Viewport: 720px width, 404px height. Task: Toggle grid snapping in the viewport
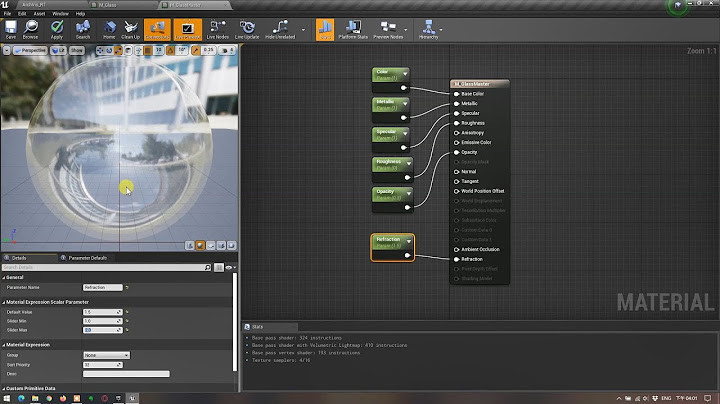pos(148,50)
